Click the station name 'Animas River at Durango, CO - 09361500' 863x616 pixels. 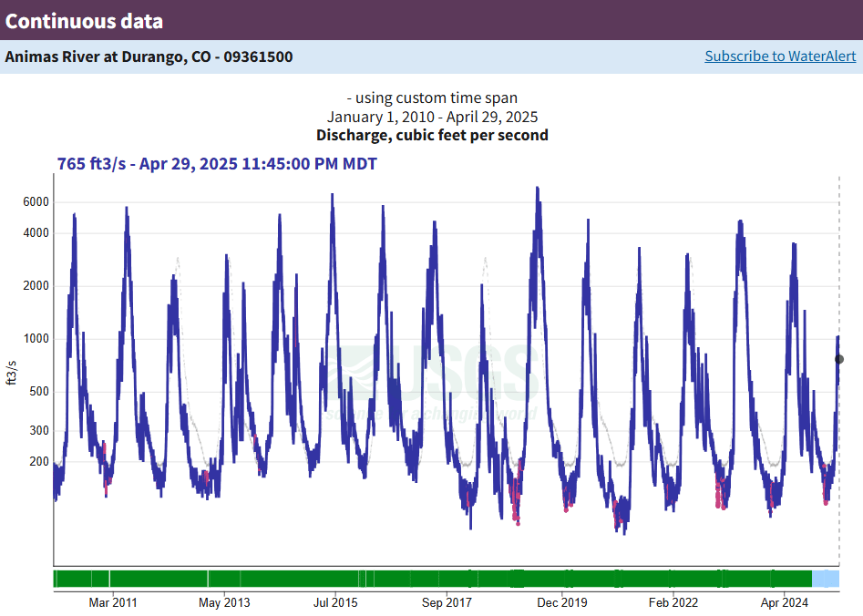(x=149, y=56)
